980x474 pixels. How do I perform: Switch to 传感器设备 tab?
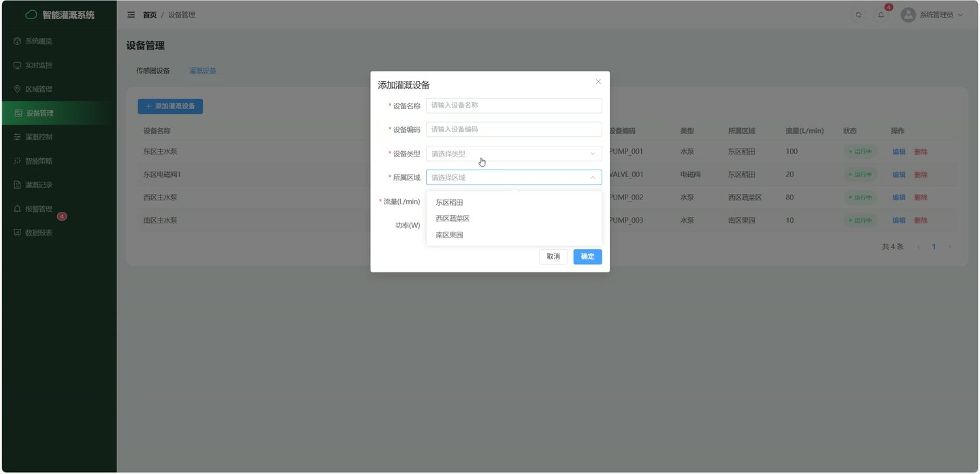(x=153, y=71)
